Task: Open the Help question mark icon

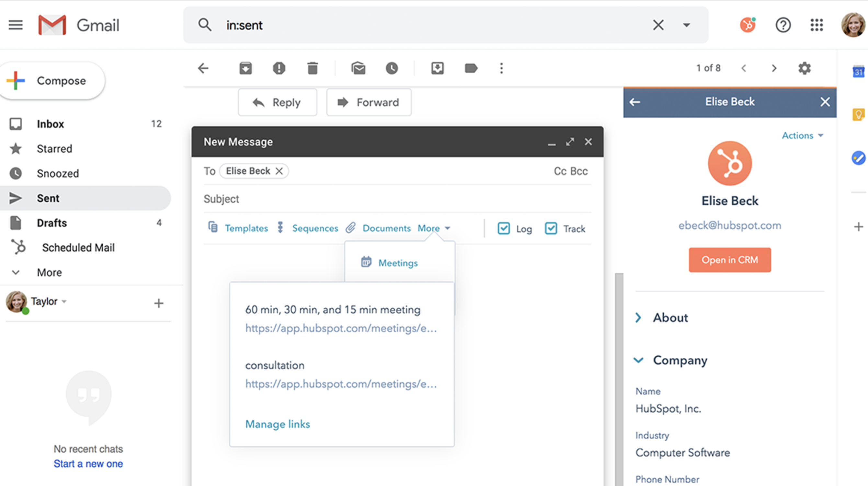Action: click(783, 25)
